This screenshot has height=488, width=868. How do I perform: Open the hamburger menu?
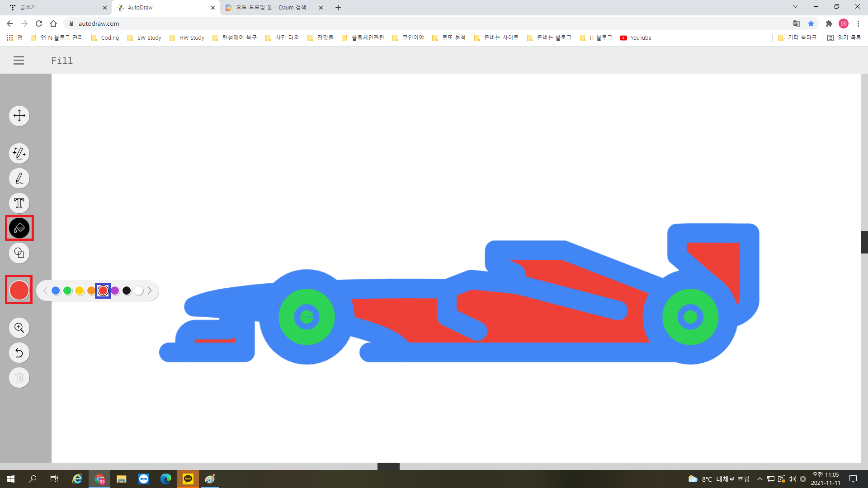[x=19, y=61]
